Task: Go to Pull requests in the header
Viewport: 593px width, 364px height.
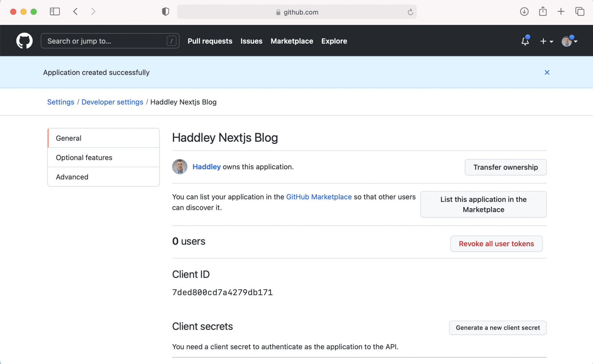Action: pos(210,41)
